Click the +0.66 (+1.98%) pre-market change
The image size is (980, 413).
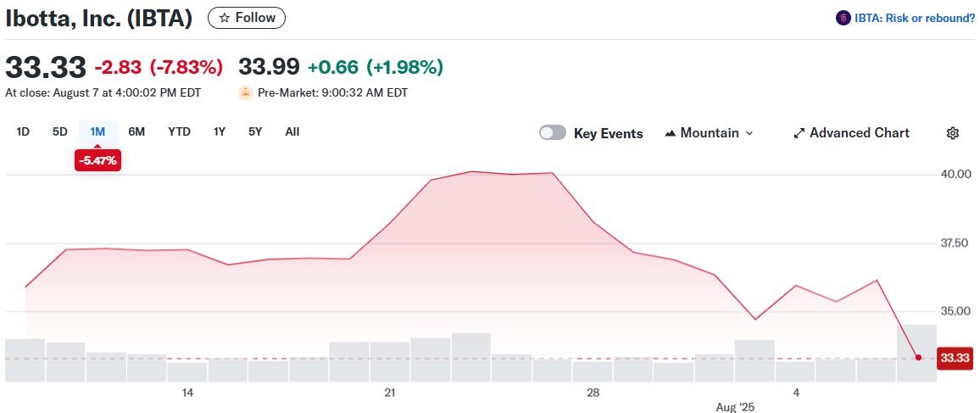pyautogui.click(x=376, y=67)
